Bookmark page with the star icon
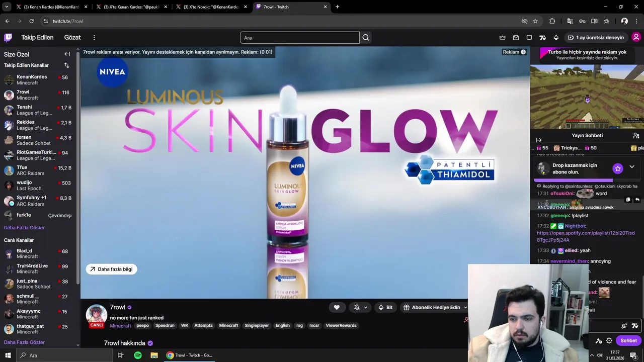Screen dimensions: 644x362 535,21
